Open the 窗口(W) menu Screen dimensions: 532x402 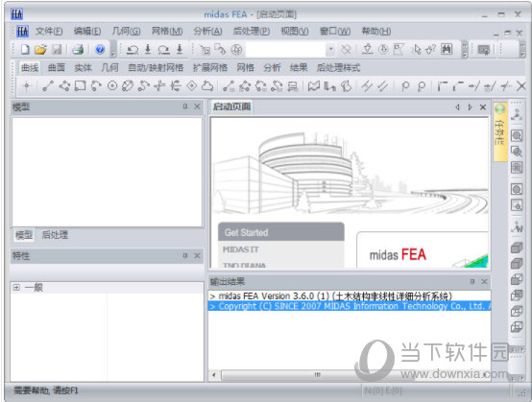(335, 32)
